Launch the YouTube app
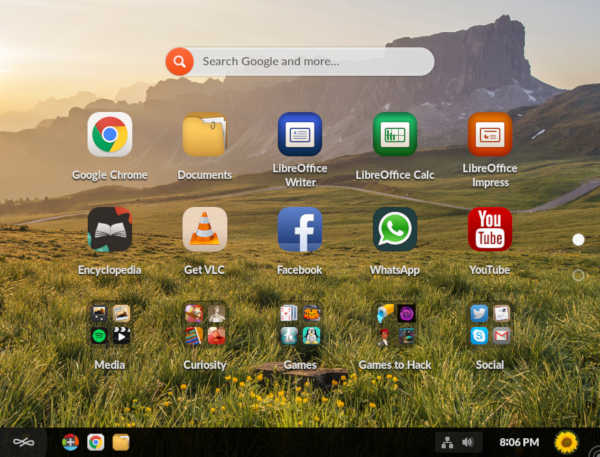The image size is (600, 457). point(490,229)
